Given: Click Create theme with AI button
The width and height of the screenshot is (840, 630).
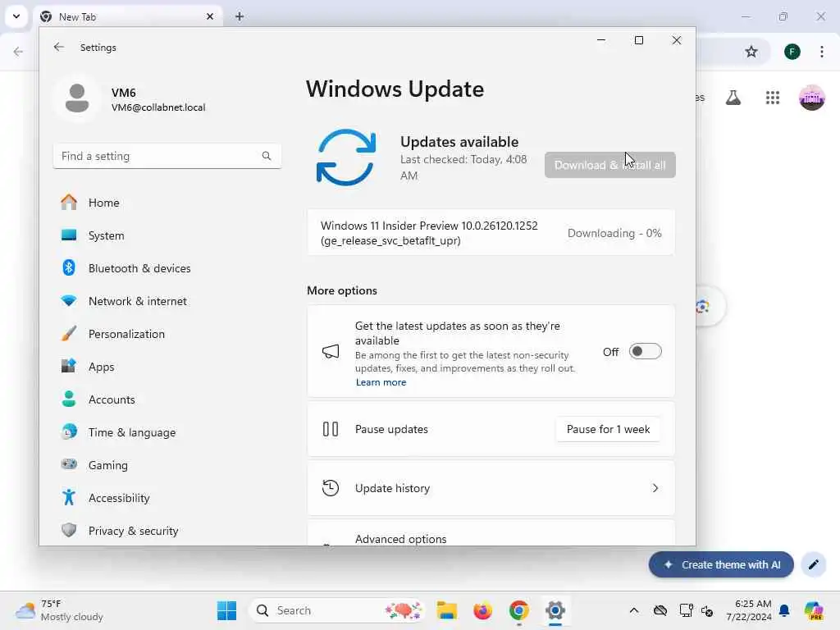Looking at the screenshot, I should [721, 564].
